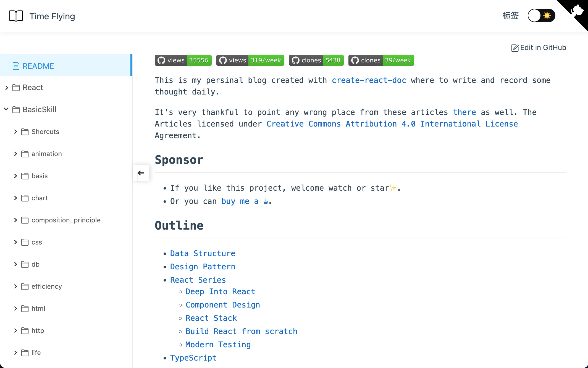588x368 pixels.
Task: Open the Creative Commons Attribution license link
Action: coord(392,124)
